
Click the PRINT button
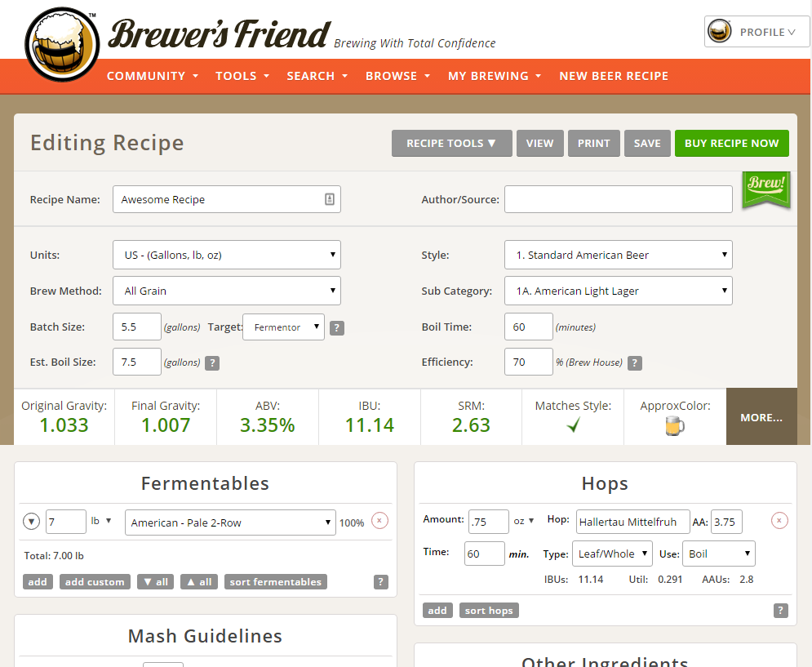593,143
